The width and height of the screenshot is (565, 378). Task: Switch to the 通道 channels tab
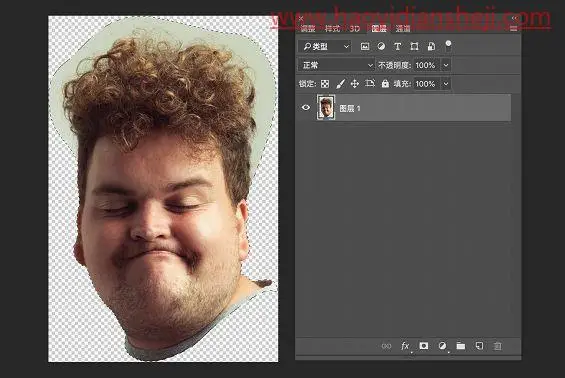click(x=403, y=29)
